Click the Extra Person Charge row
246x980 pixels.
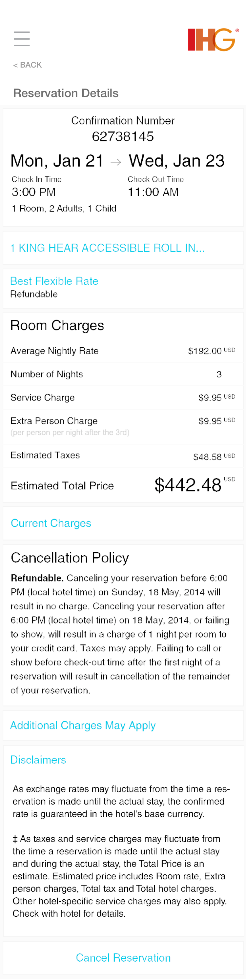123,426
